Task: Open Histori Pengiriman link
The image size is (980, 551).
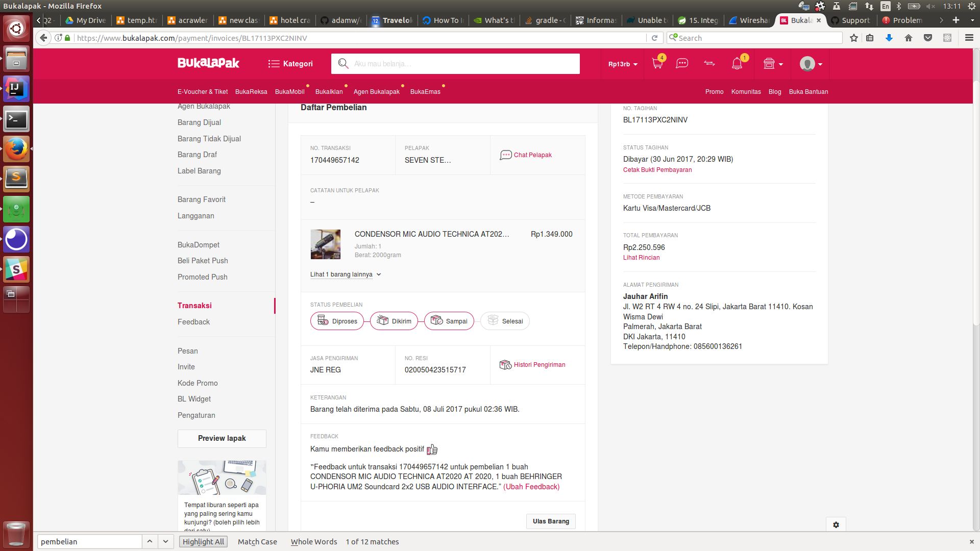Action: coord(532,365)
